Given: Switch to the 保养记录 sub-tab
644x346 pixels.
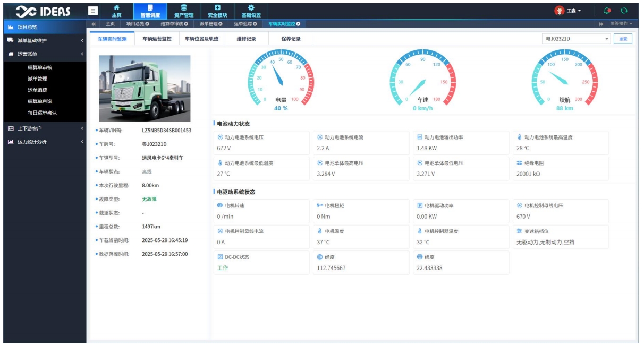Looking at the screenshot, I should click(x=291, y=39).
